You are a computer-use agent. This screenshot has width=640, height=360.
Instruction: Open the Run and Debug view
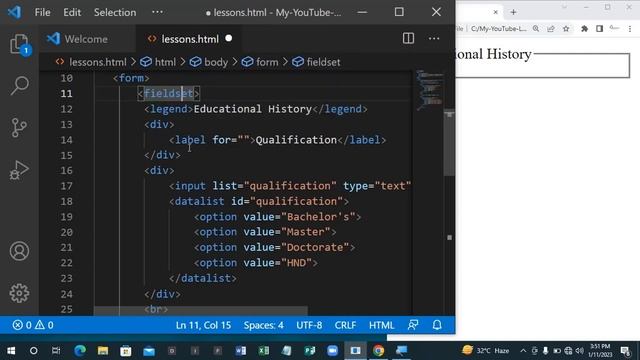(19, 170)
